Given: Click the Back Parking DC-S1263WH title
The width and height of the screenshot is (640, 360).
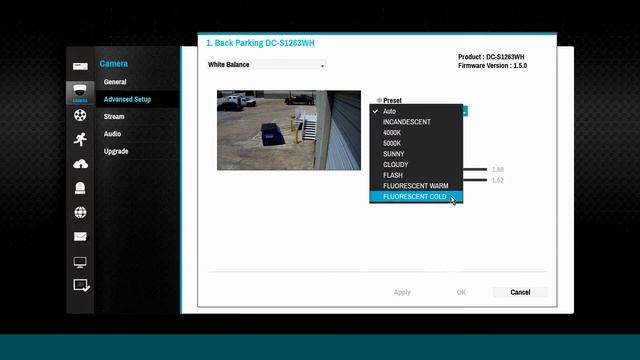Looking at the screenshot, I should (260, 43).
